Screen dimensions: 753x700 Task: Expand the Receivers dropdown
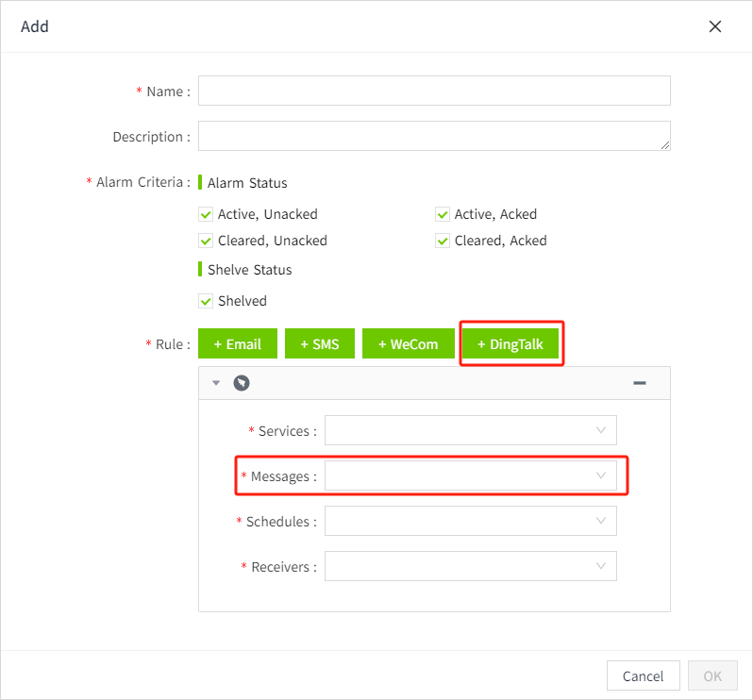(470, 566)
